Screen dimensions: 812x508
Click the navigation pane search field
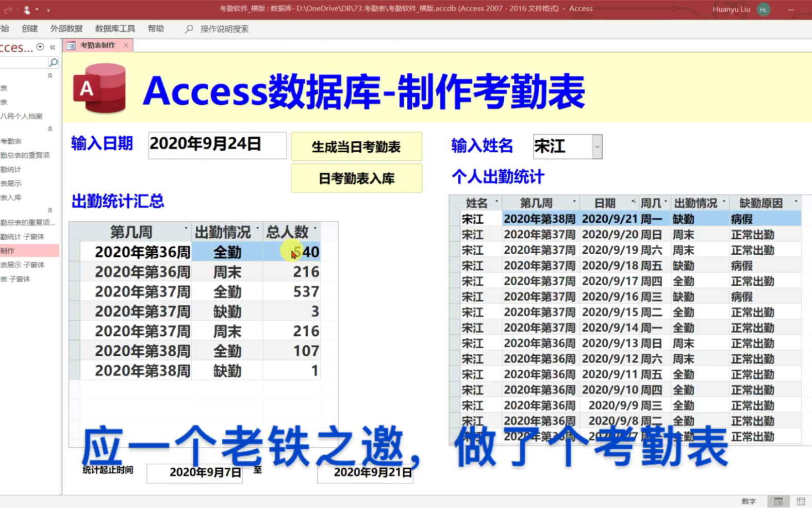[24, 62]
